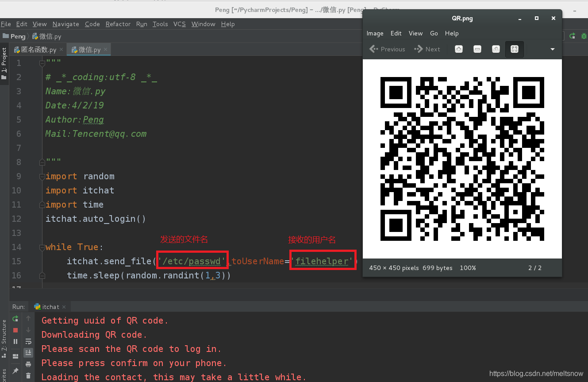Open the Help menu in image viewer
This screenshot has width=588, height=382.
click(x=452, y=33)
